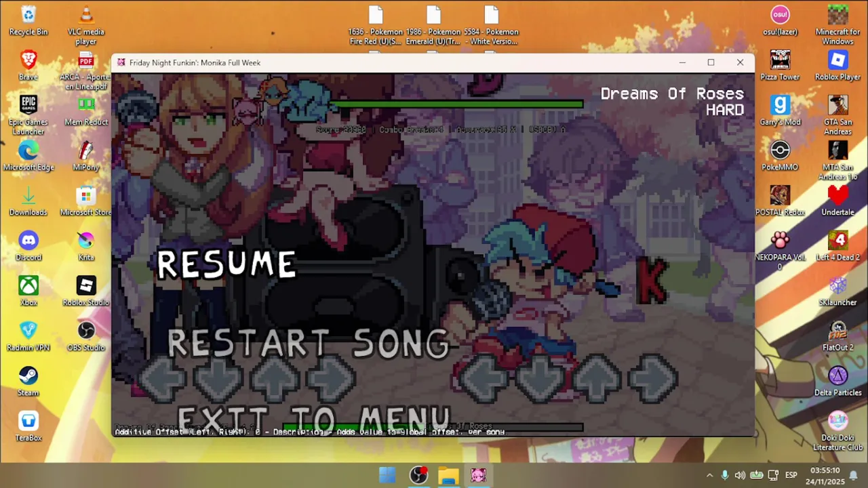The width and height of the screenshot is (868, 488).
Task: Click player's right arrow receptor
Action: [x=653, y=380]
